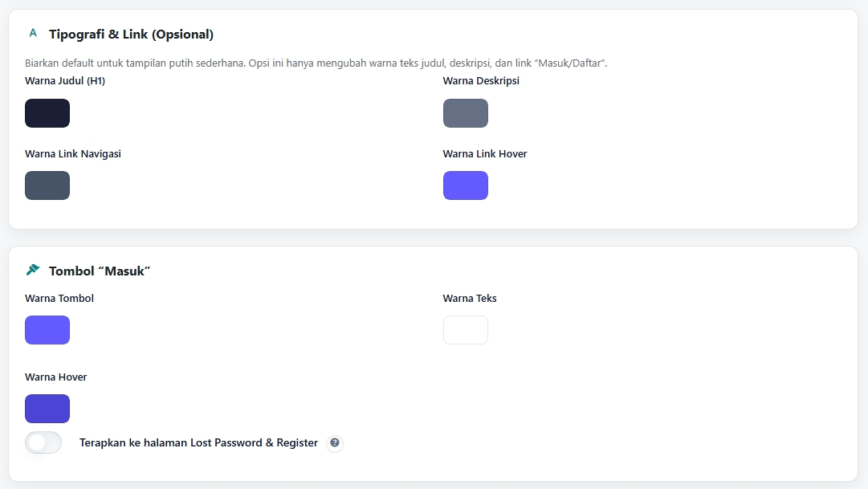The height and width of the screenshot is (489, 868).
Task: Click the help question mark icon
Action: 335,443
